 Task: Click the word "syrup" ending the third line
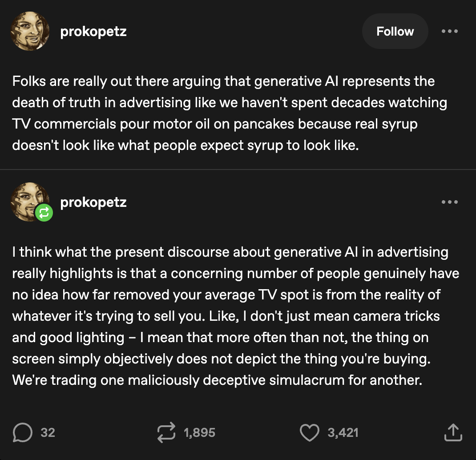pyautogui.click(x=399, y=124)
